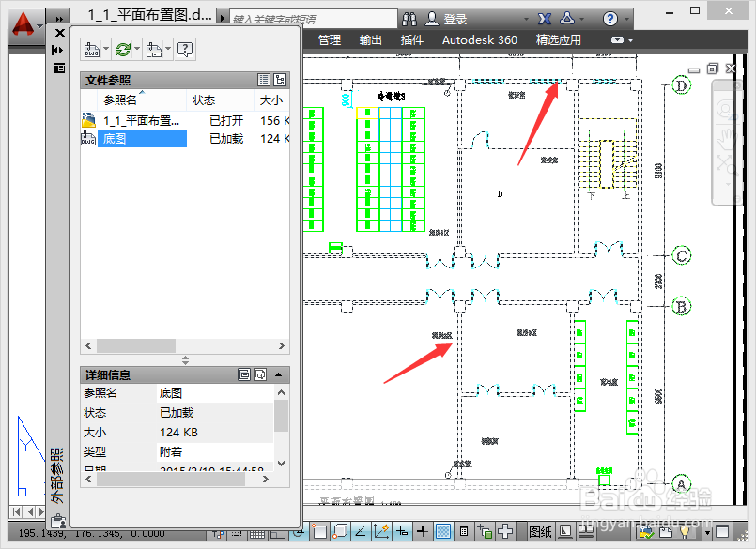The image size is (756, 549).
Task: Click 参照名 value field 底图 in details
Action: tap(215, 393)
